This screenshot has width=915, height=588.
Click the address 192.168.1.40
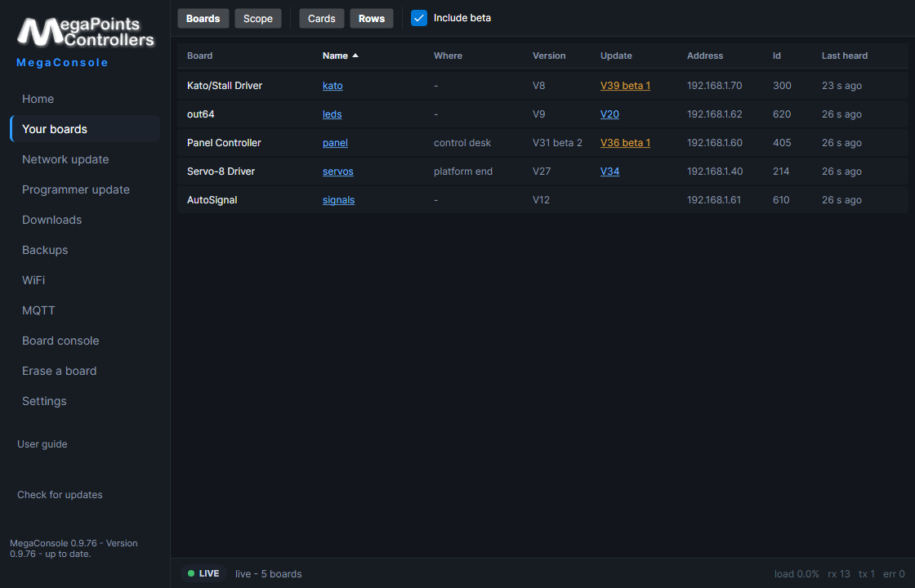[714, 171]
